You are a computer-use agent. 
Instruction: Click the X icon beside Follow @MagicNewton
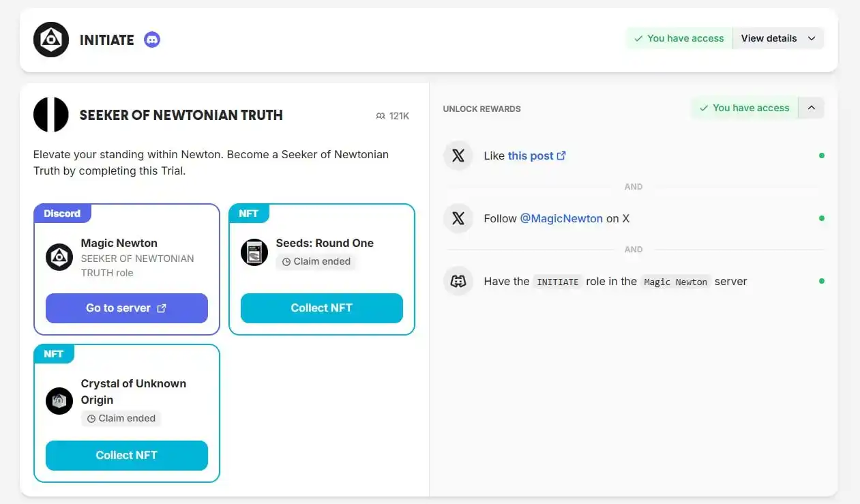click(458, 218)
